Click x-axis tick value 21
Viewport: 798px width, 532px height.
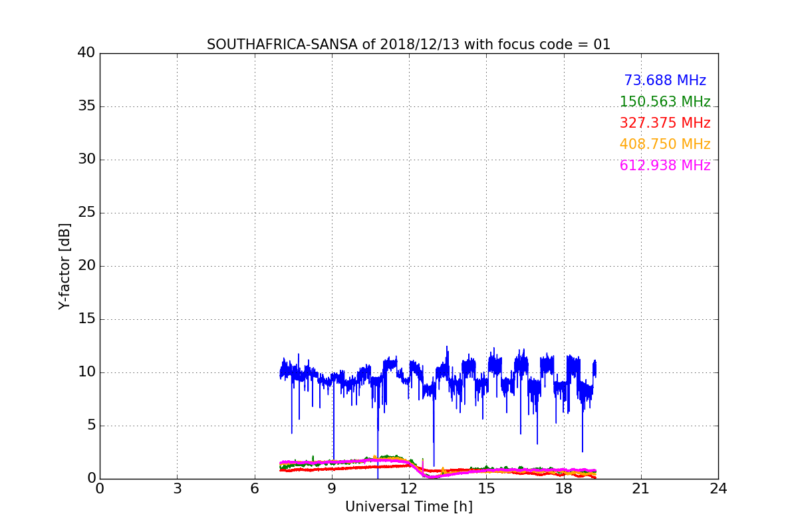641,489
